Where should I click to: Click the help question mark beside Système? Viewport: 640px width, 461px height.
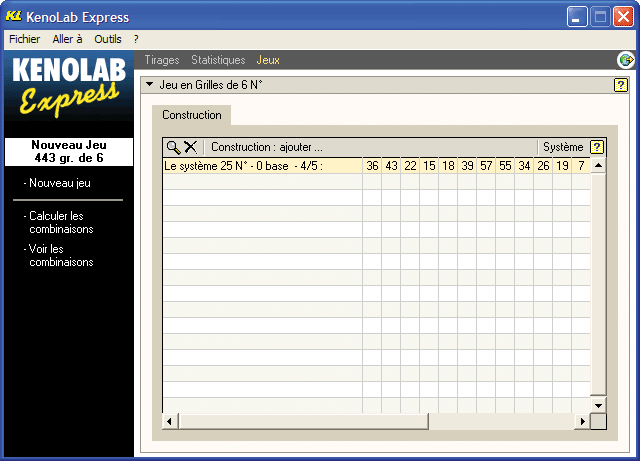pos(597,147)
